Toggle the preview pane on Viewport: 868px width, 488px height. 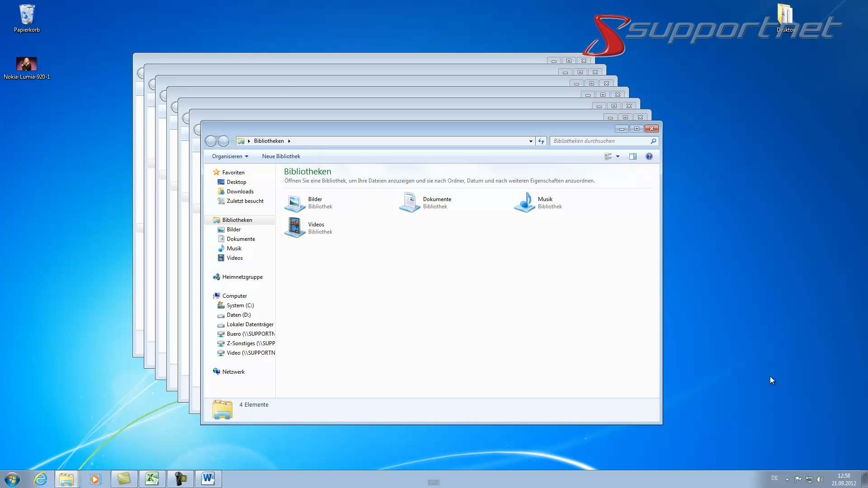coord(633,156)
